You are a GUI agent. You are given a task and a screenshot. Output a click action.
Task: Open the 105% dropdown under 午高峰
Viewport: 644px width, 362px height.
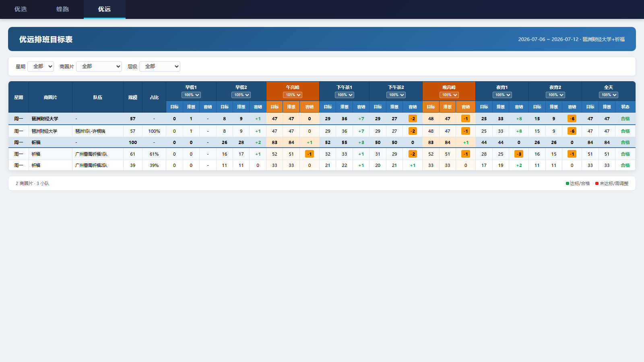[293, 95]
